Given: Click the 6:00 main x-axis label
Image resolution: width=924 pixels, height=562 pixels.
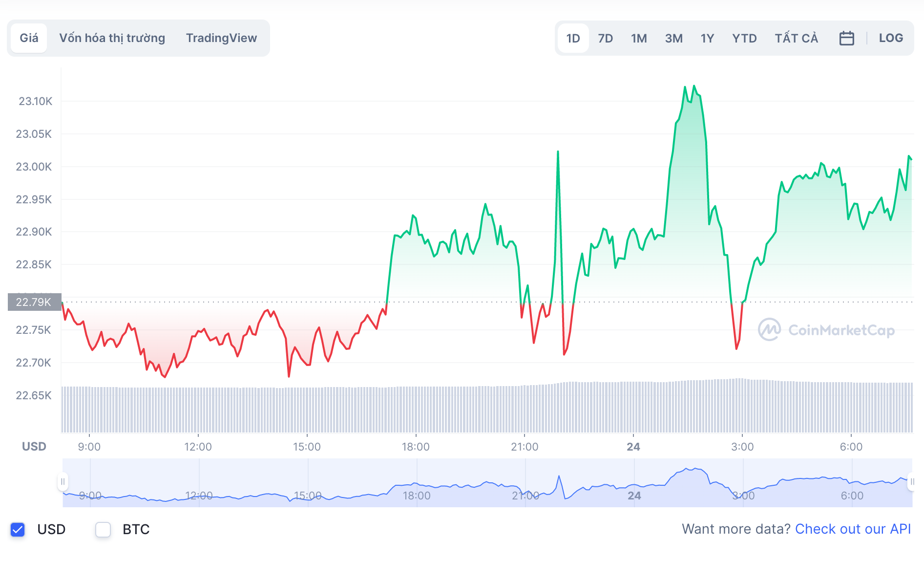Looking at the screenshot, I should click(x=851, y=447).
